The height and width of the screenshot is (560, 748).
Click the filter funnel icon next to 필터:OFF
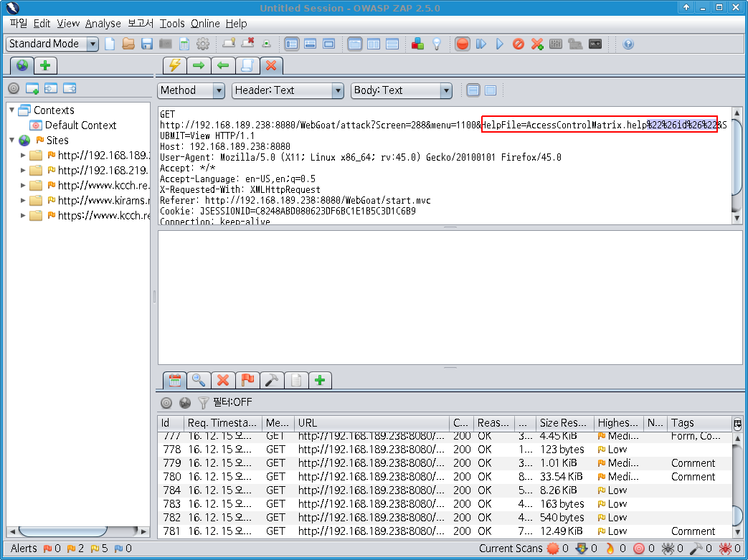(x=203, y=402)
